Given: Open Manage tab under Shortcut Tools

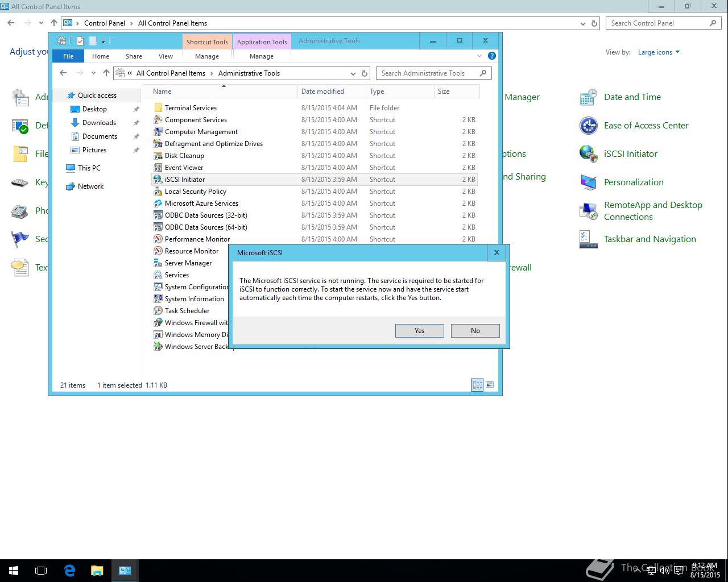Looking at the screenshot, I should [x=207, y=56].
